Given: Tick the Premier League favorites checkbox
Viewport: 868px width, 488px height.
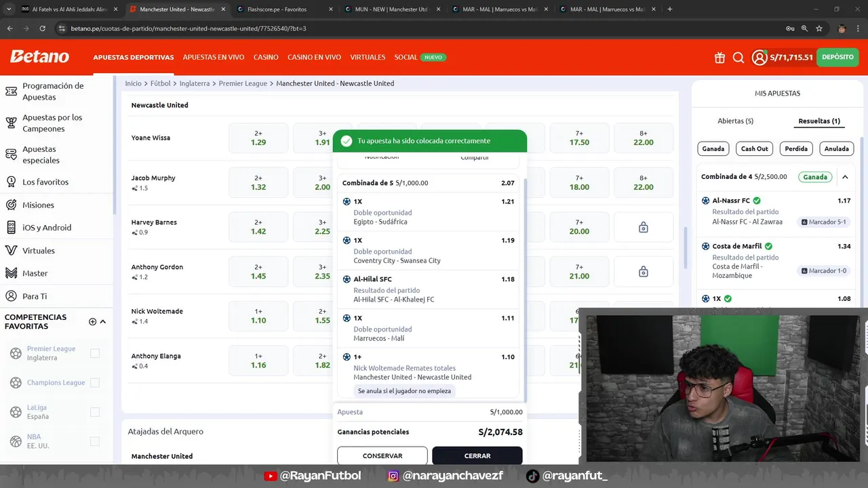Looking at the screenshot, I should [95, 353].
